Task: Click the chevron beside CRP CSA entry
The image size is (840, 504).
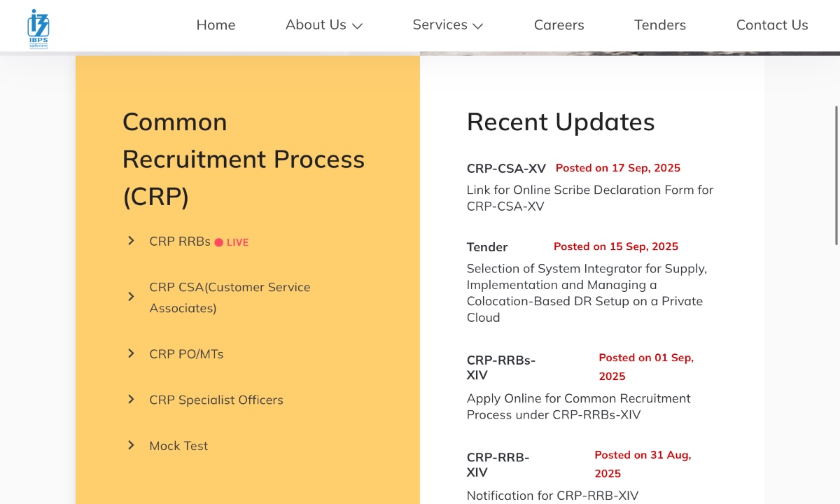Action: pyautogui.click(x=131, y=296)
